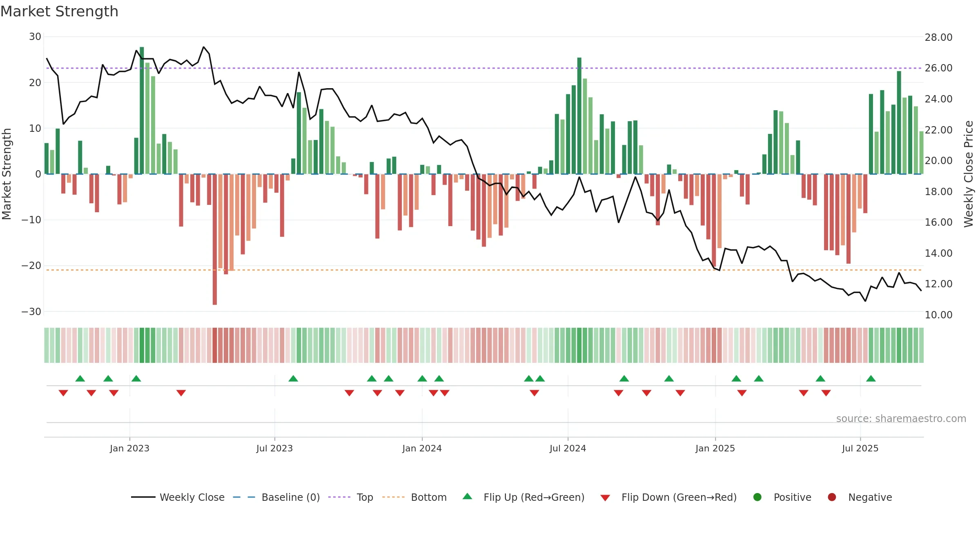Click the 'Jul 2025' x-axis label
This screenshot has width=980, height=551.
(860, 448)
